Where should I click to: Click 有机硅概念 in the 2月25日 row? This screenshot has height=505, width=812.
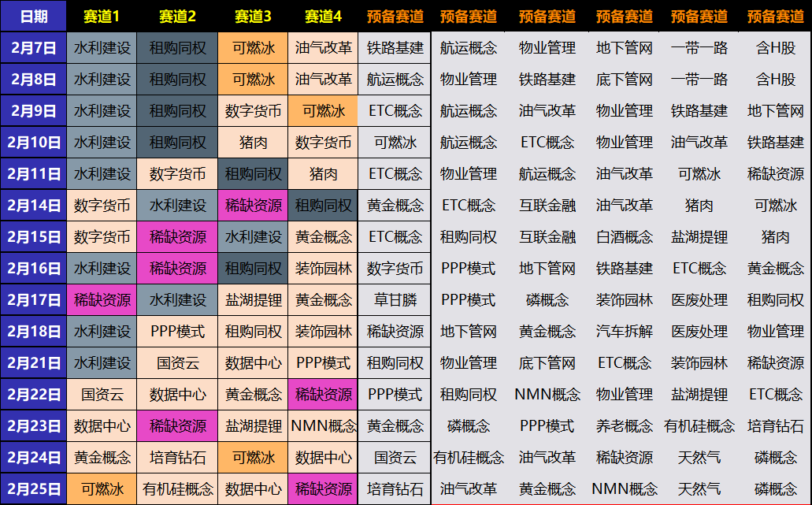pyautogui.click(x=178, y=489)
